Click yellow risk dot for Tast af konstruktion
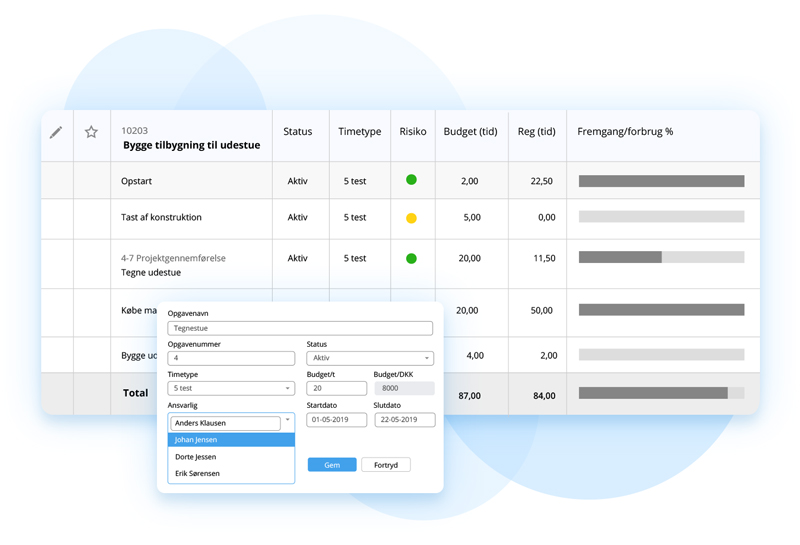 click(411, 218)
